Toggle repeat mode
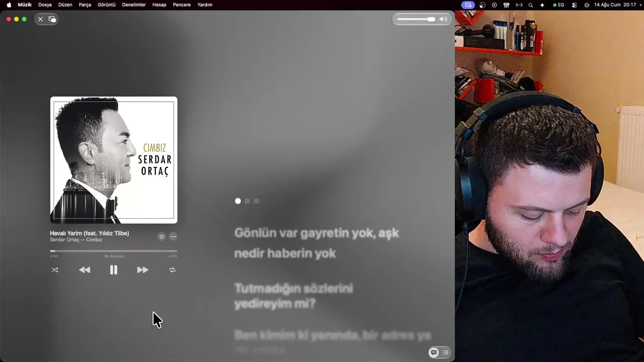Screen dimensions: 644x362 (x=173, y=270)
